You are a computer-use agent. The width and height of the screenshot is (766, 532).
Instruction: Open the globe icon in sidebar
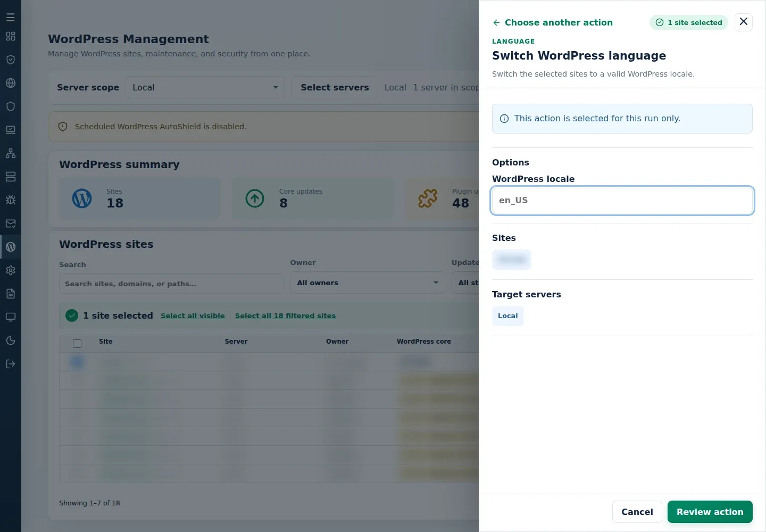11,83
